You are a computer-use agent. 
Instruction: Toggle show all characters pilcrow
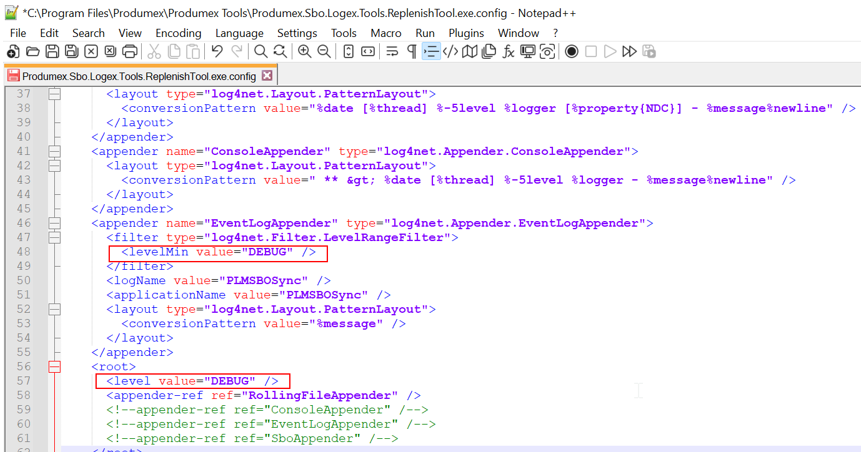pyautogui.click(x=411, y=52)
